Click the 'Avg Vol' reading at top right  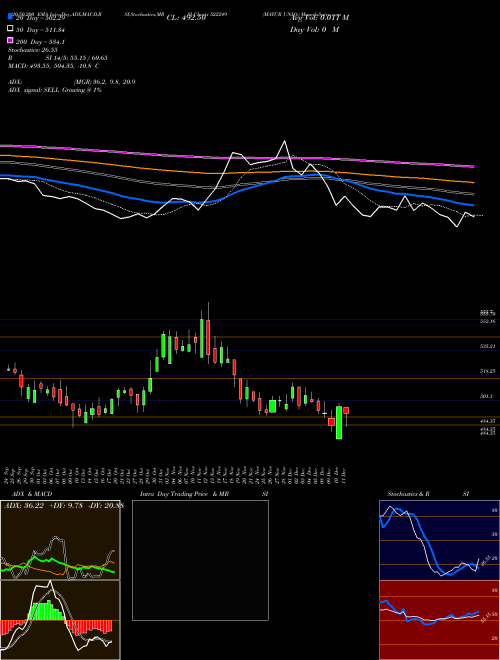point(319,18)
